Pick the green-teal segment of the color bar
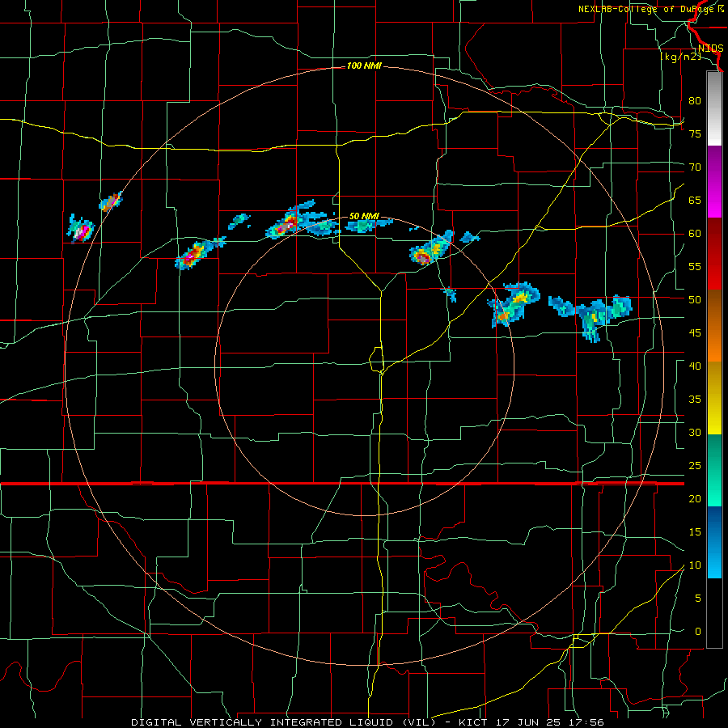The image size is (728, 728). tap(714, 470)
